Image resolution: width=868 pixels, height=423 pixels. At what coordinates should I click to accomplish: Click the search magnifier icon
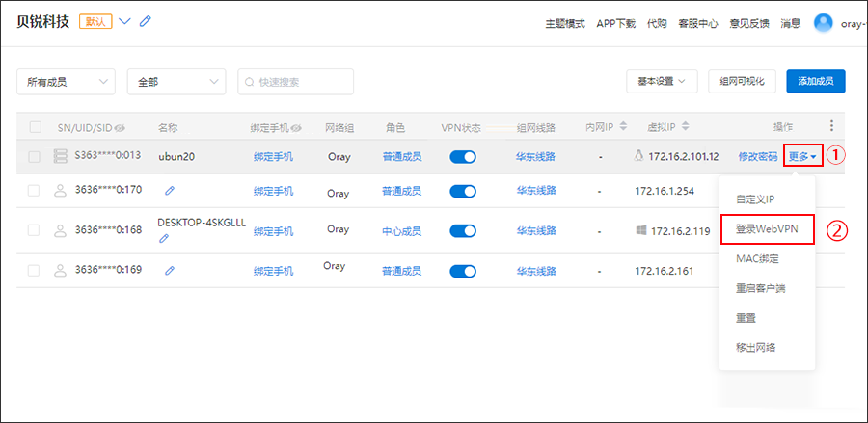(249, 82)
